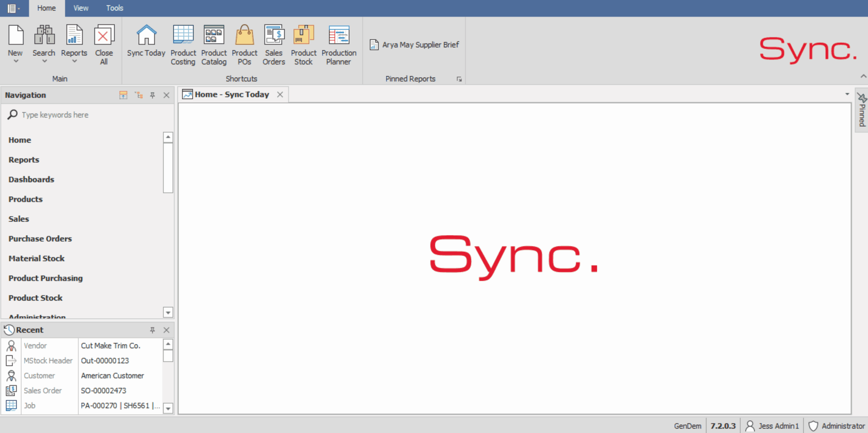Screen dimensions: 868x433
Task: Click the MStock Header row icon
Action: coord(11,360)
